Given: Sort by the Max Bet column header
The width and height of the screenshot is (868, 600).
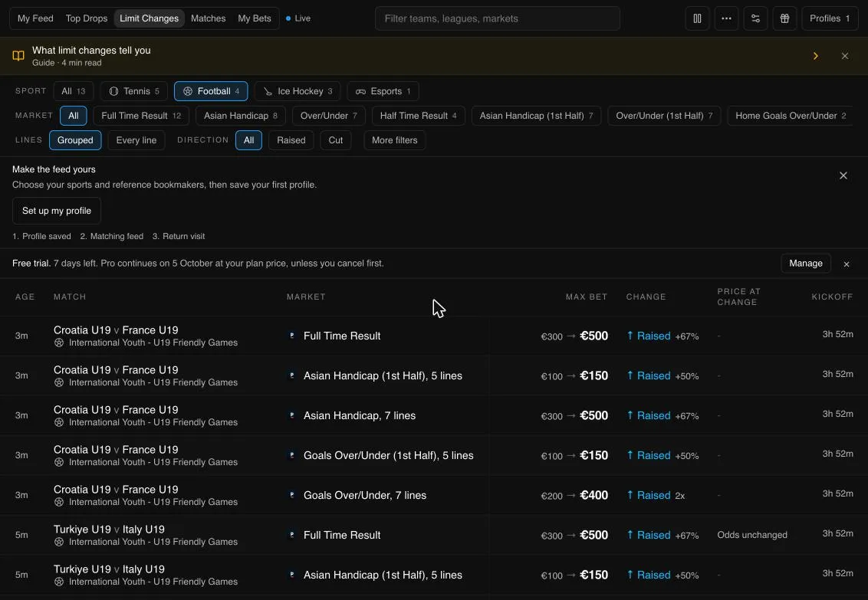Looking at the screenshot, I should pyautogui.click(x=587, y=297).
